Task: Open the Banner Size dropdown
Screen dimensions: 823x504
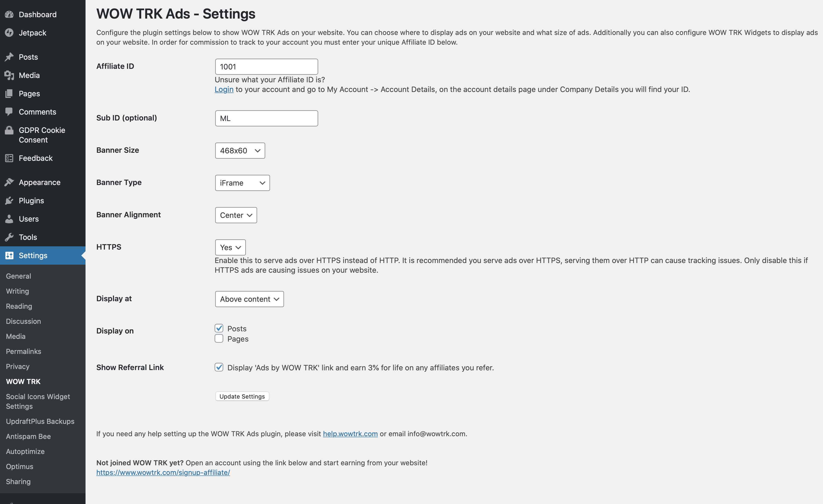Action: pyautogui.click(x=240, y=151)
